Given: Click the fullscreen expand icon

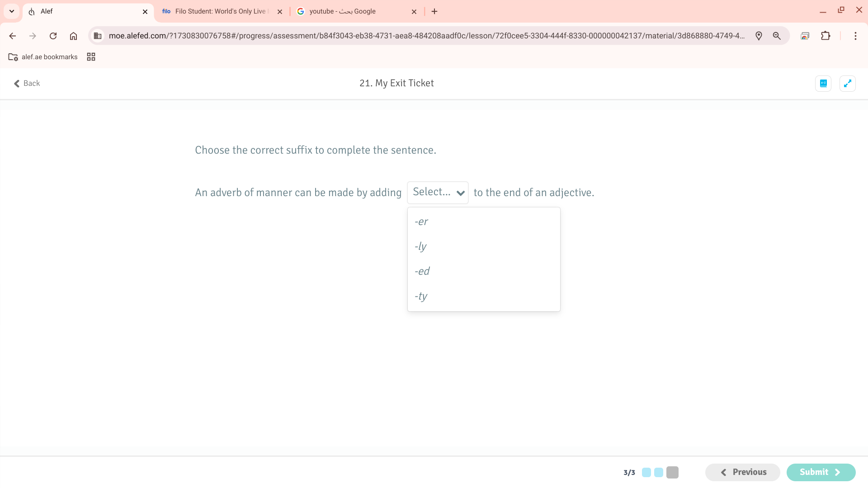Looking at the screenshot, I should [847, 84].
